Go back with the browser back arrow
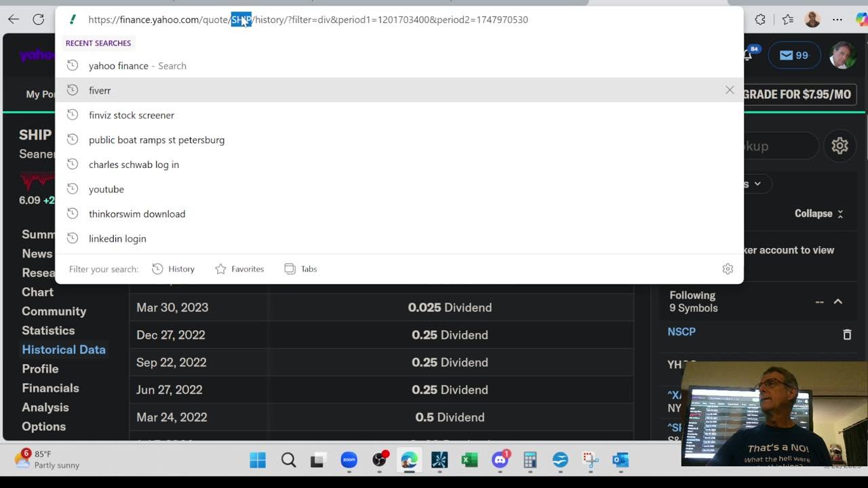 point(14,20)
